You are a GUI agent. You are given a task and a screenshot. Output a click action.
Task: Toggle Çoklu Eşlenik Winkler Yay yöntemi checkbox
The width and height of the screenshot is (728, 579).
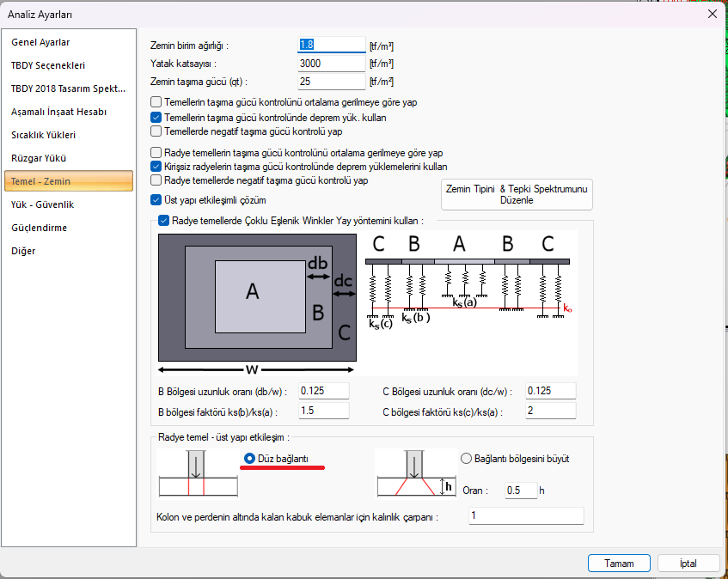[x=165, y=221]
